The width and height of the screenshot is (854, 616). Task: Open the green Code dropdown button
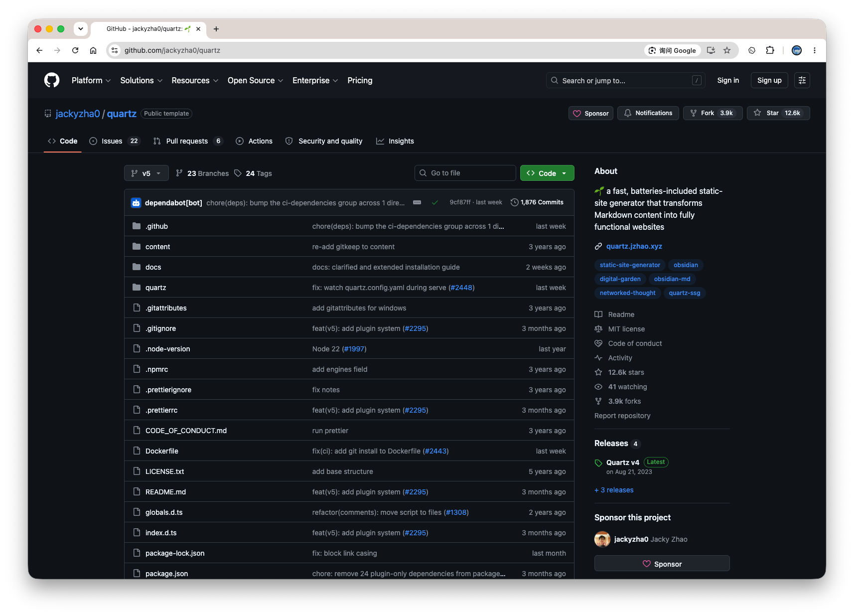pyautogui.click(x=547, y=173)
